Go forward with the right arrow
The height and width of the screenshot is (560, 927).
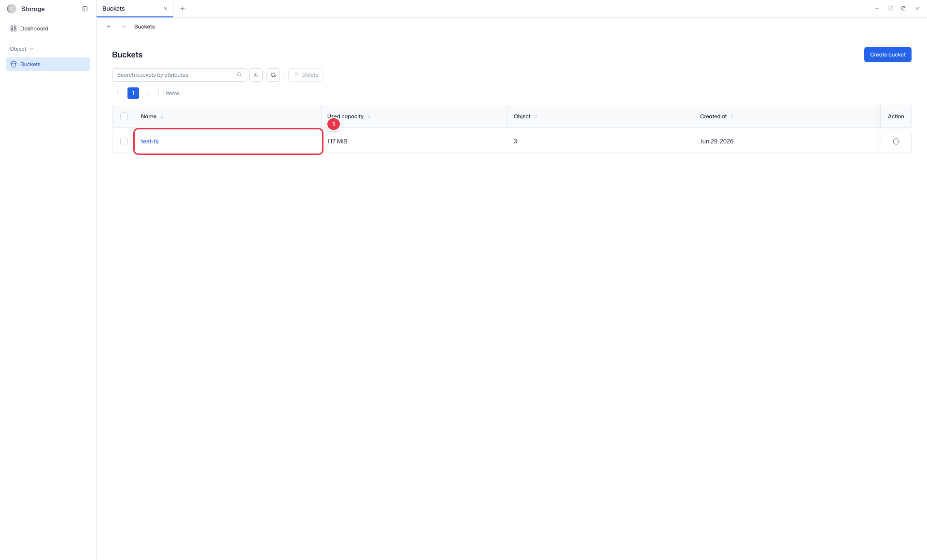point(124,27)
